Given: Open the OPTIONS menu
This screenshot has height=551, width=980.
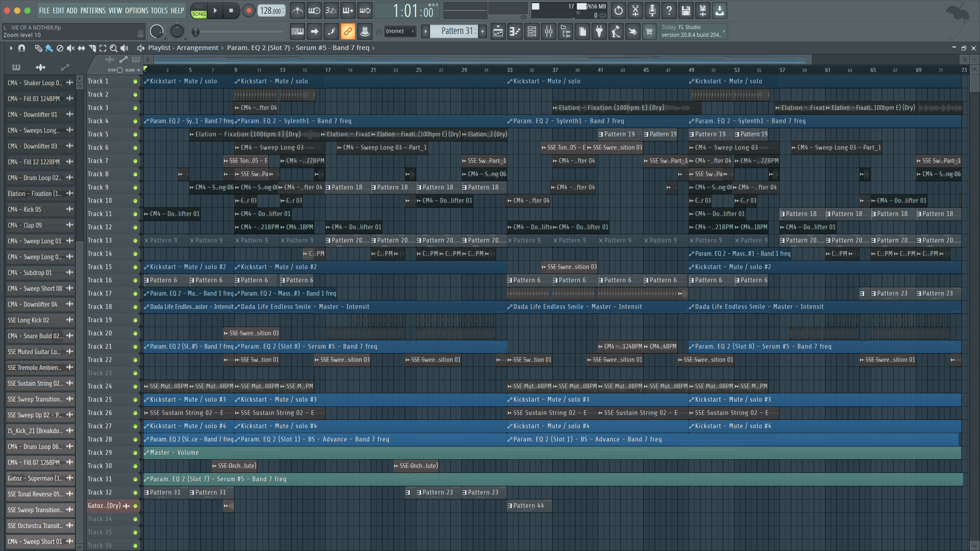Looking at the screenshot, I should coord(136,11).
